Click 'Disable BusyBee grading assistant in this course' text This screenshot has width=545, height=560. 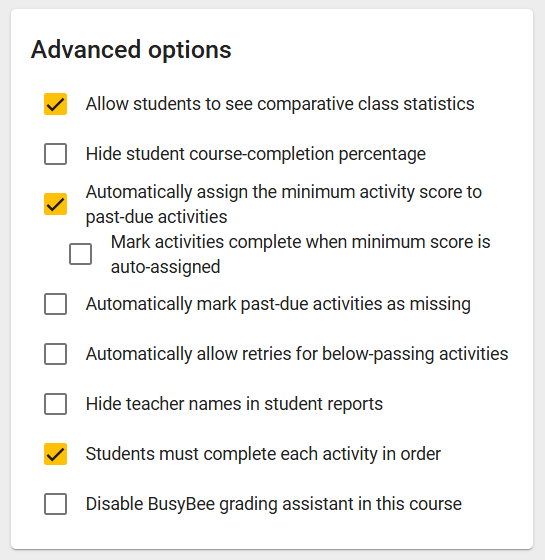[x=274, y=504]
